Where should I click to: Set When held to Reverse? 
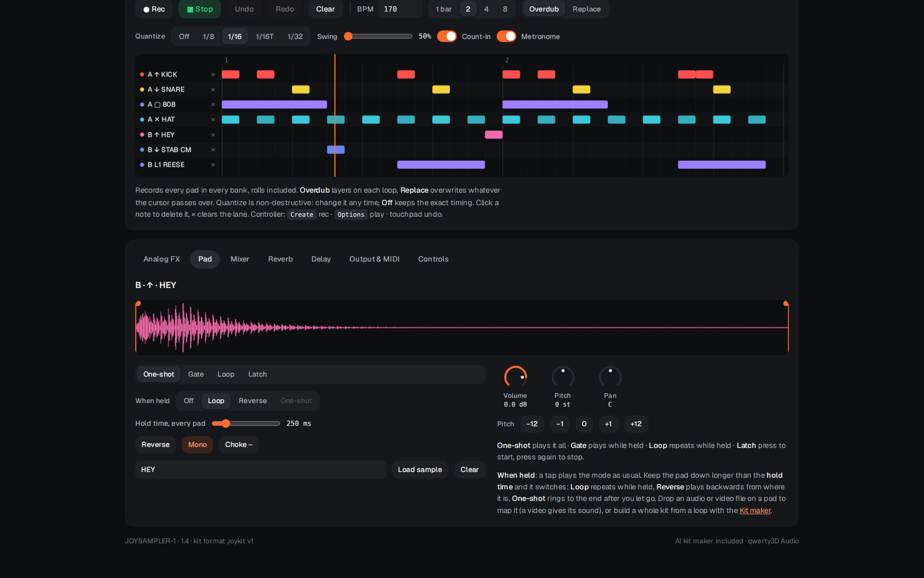click(x=253, y=401)
